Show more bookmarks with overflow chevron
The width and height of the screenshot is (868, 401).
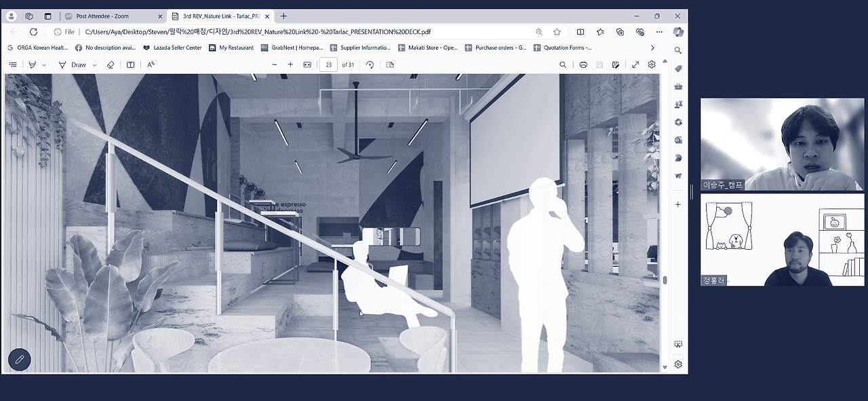tap(652, 47)
